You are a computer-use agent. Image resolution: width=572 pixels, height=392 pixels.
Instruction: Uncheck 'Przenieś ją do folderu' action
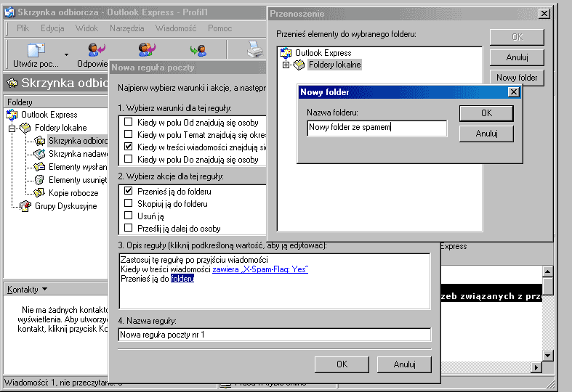point(129,191)
